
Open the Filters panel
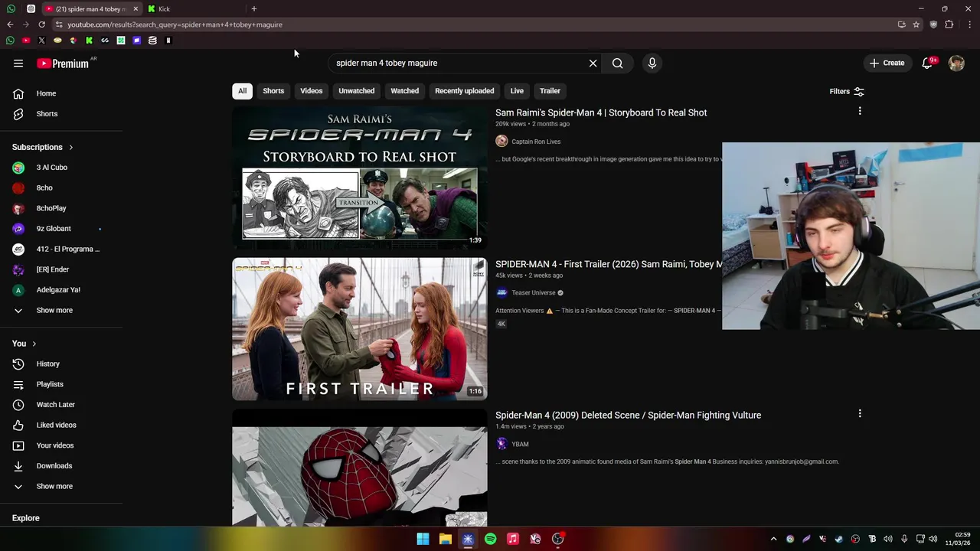tap(847, 92)
